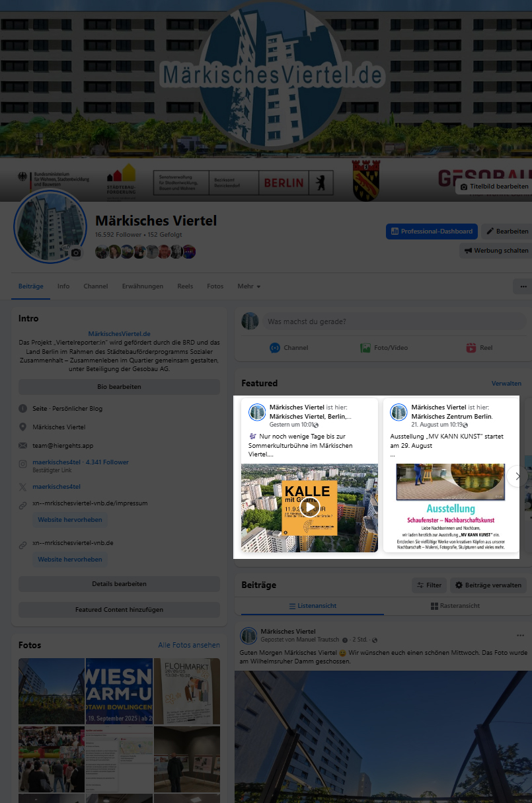The image size is (532, 803).
Task: Switch to Rasteransicht view
Action: [455, 606]
